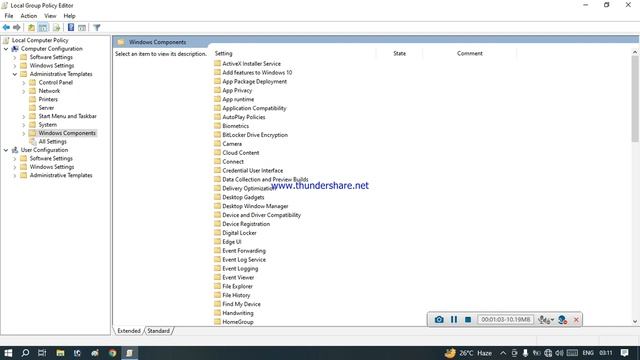Open the Action menu
The image size is (640, 360).
(29, 16)
